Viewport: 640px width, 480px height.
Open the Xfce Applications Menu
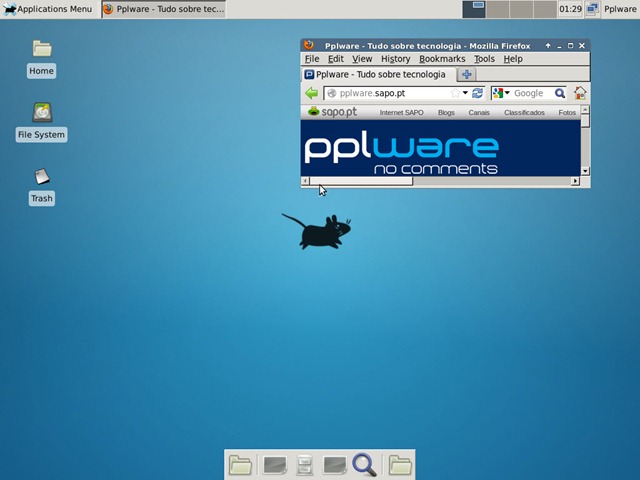pos(48,9)
